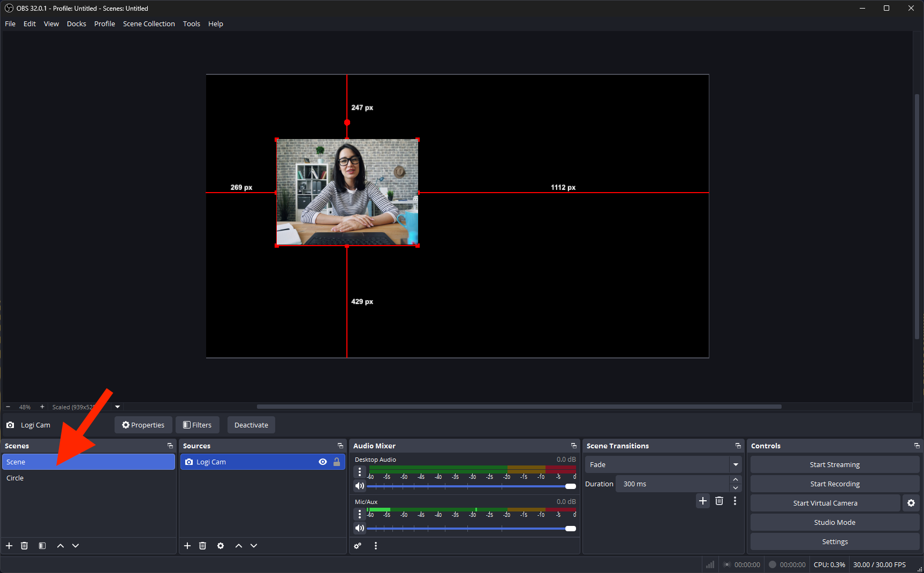924x573 pixels.
Task: Move selected source up in list
Action: (239, 546)
